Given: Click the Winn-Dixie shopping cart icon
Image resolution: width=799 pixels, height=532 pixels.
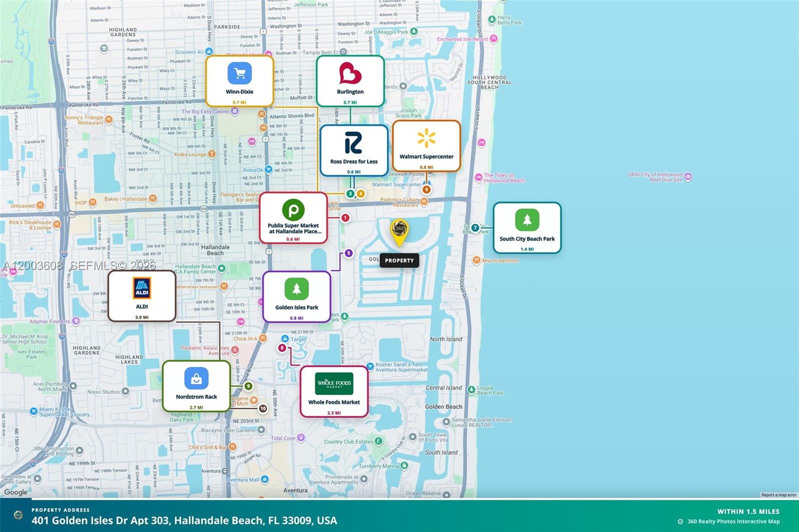Looking at the screenshot, I should click(x=240, y=74).
